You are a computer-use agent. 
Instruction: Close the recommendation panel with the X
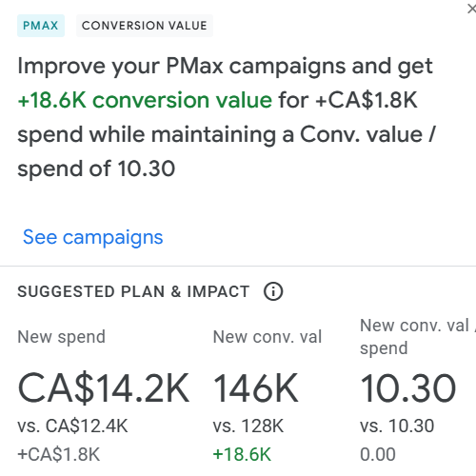click(472, 9)
